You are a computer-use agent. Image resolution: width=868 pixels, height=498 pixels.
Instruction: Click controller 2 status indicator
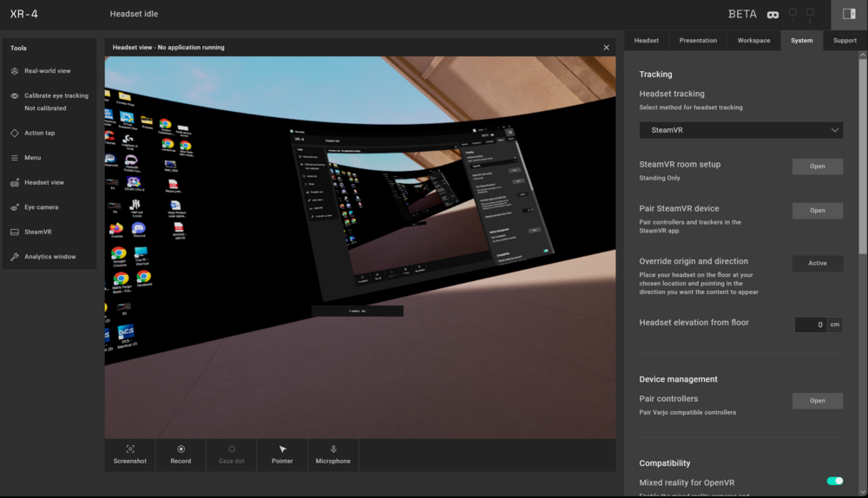(x=810, y=15)
